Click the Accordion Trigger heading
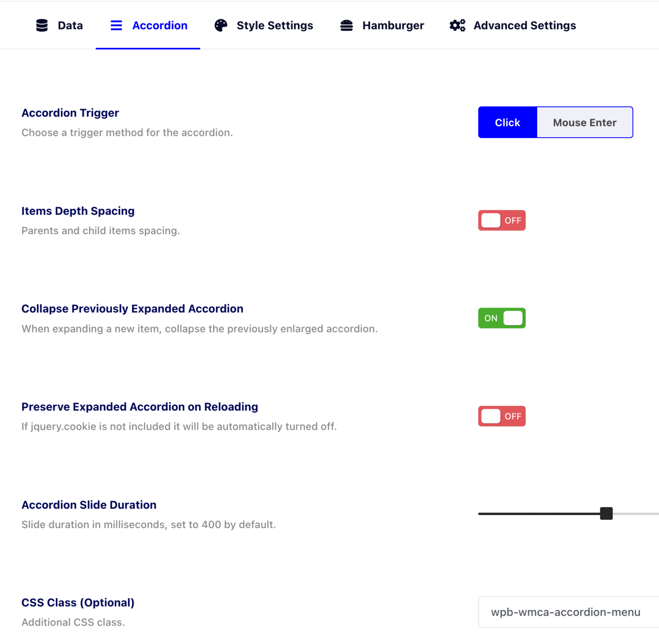 70,113
